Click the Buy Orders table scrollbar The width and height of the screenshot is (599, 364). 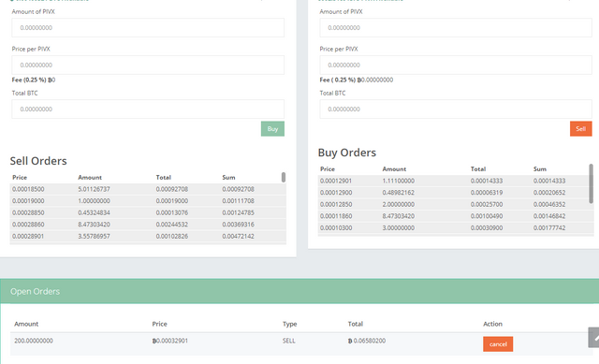point(591,183)
